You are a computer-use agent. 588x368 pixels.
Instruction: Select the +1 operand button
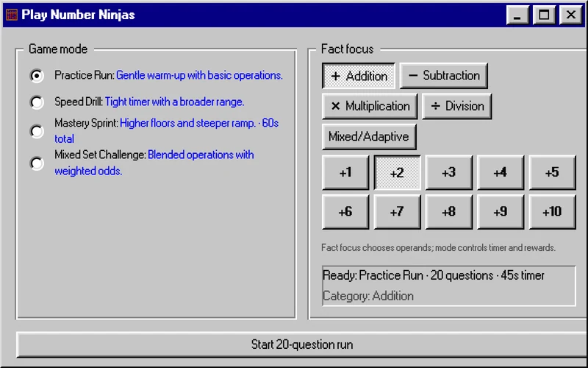[345, 173]
